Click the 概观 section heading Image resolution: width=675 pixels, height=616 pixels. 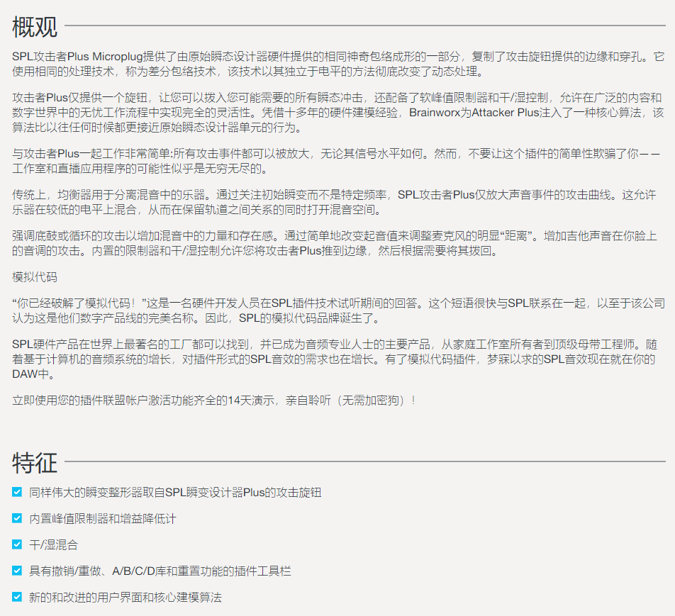(35, 27)
